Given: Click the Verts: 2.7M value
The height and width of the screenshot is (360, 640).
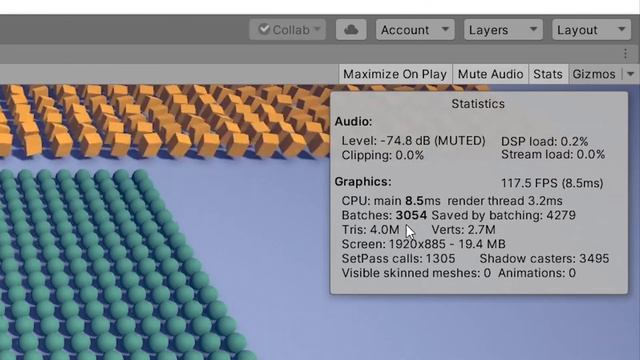Looking at the screenshot, I should (463, 230).
